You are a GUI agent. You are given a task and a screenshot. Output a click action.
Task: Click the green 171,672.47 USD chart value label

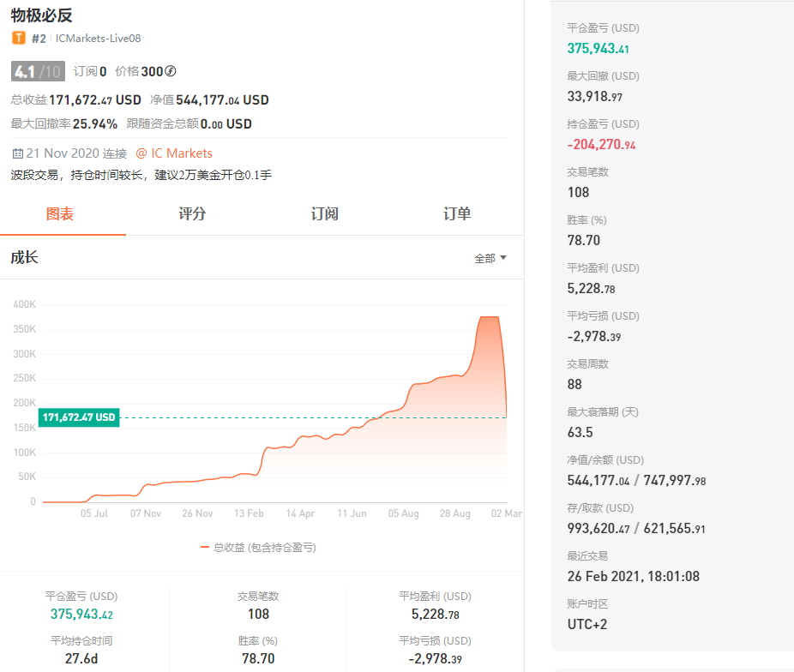tap(78, 417)
